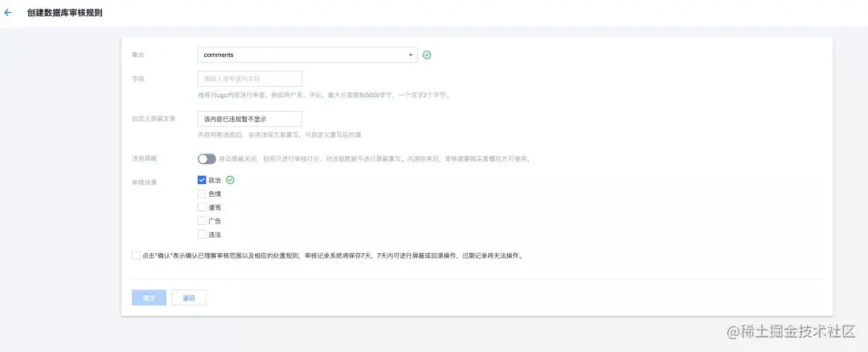The image size is (868, 352).
Task: Check the 违法 review scene checkbox
Action: coord(202,234)
